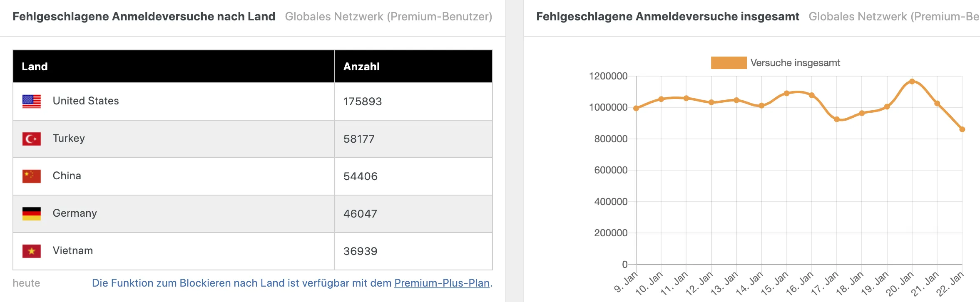
Task: Click the United States flag icon
Action: point(32,101)
